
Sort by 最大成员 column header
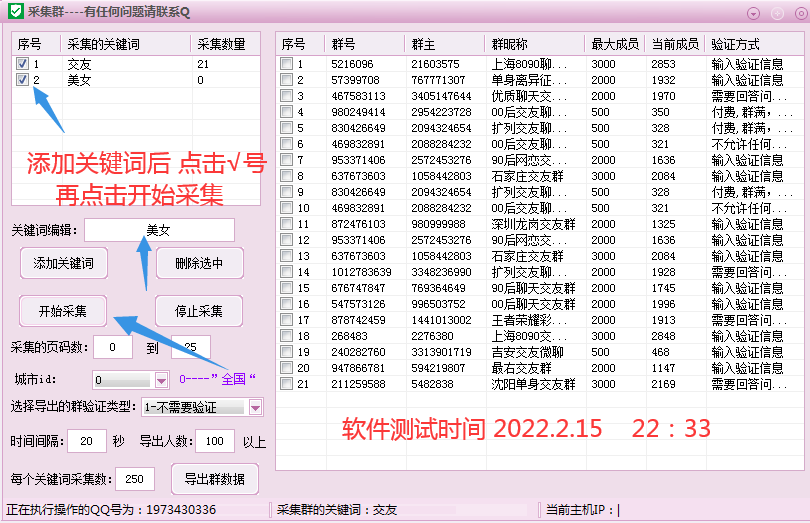coord(615,44)
